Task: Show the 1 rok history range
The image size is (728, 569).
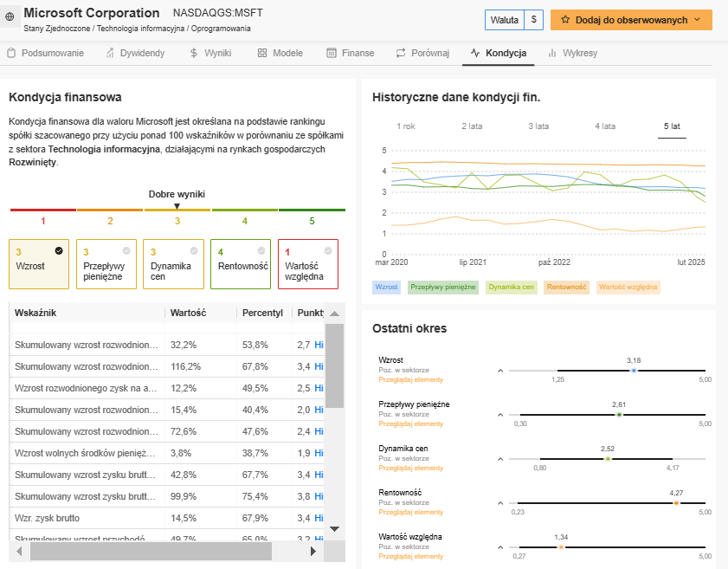Action: coord(406,126)
